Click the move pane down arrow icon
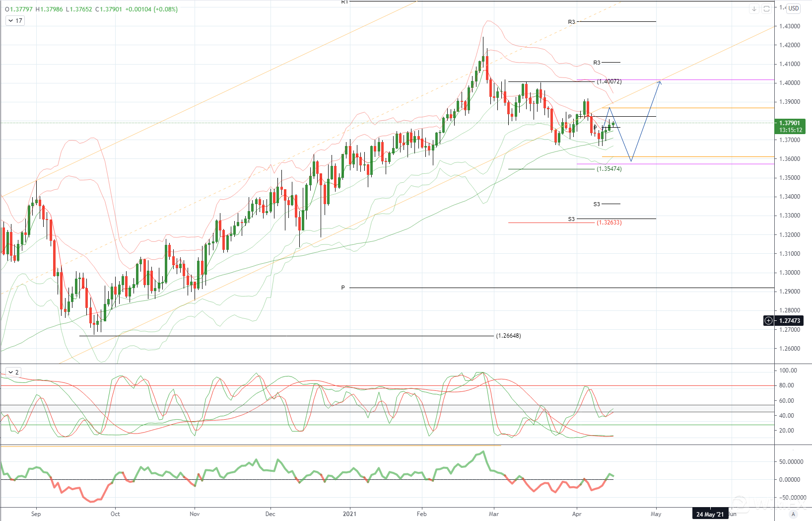812x521 pixels. [x=754, y=9]
